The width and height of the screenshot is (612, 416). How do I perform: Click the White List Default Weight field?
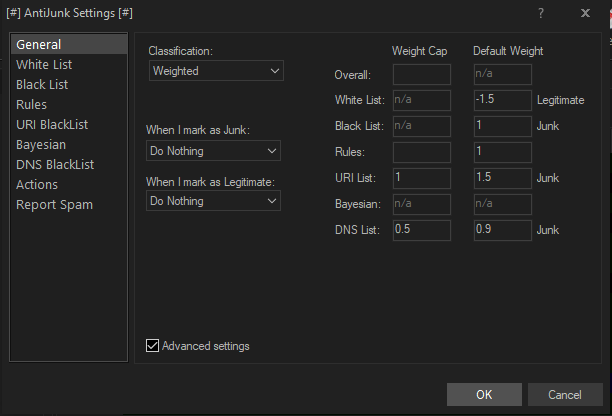(502, 100)
